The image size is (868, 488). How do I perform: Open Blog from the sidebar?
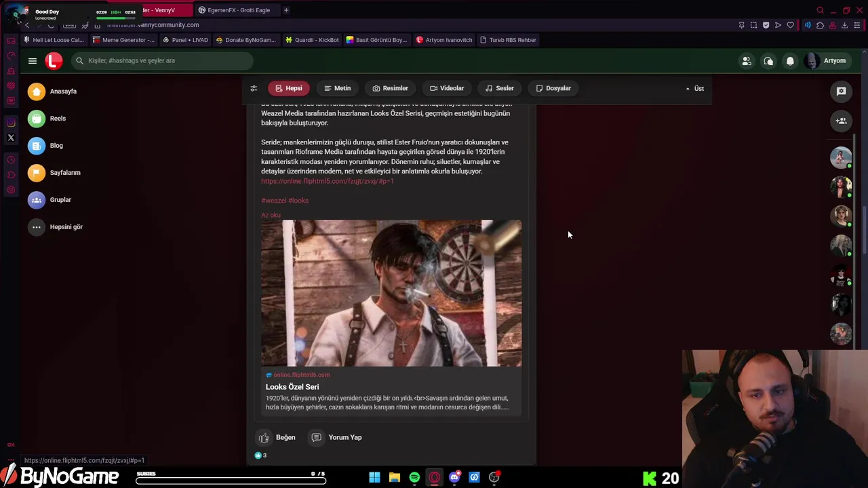coord(45,146)
